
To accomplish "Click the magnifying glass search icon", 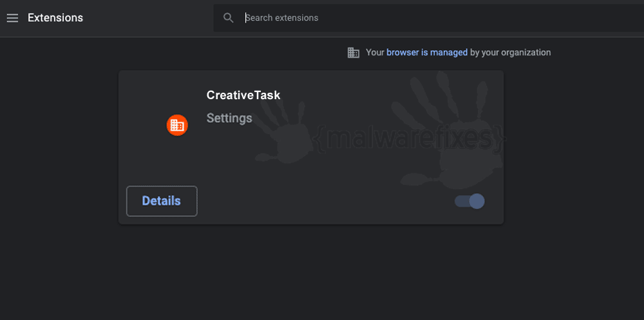I will click(x=229, y=17).
